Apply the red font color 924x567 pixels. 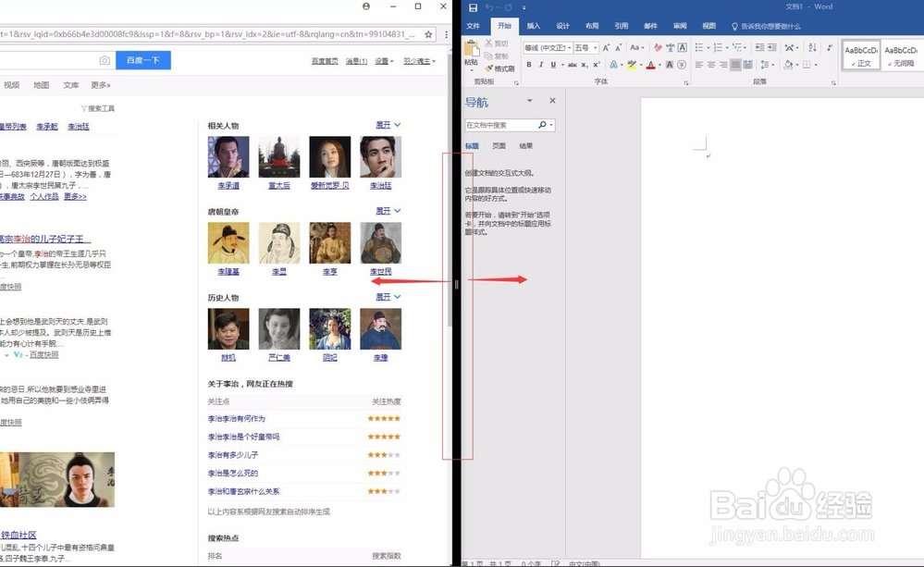(650, 65)
